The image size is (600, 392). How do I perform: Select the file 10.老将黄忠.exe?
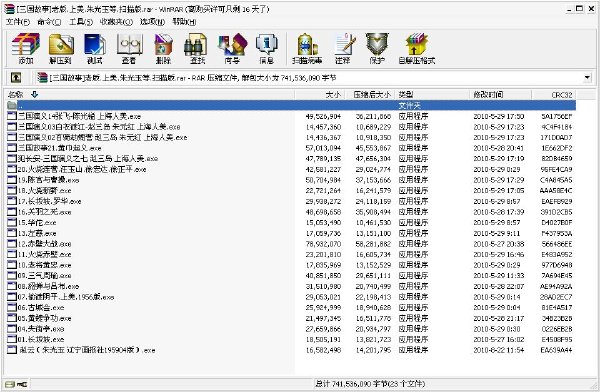[x=44, y=265]
